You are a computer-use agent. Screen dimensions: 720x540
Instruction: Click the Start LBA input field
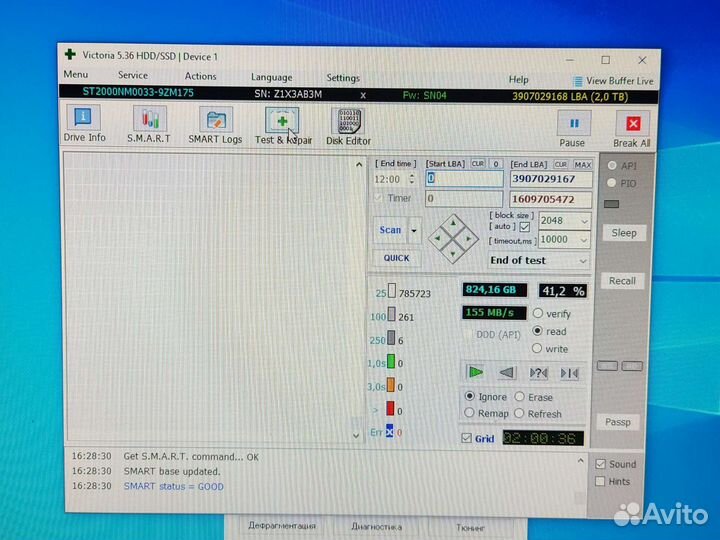click(464, 179)
